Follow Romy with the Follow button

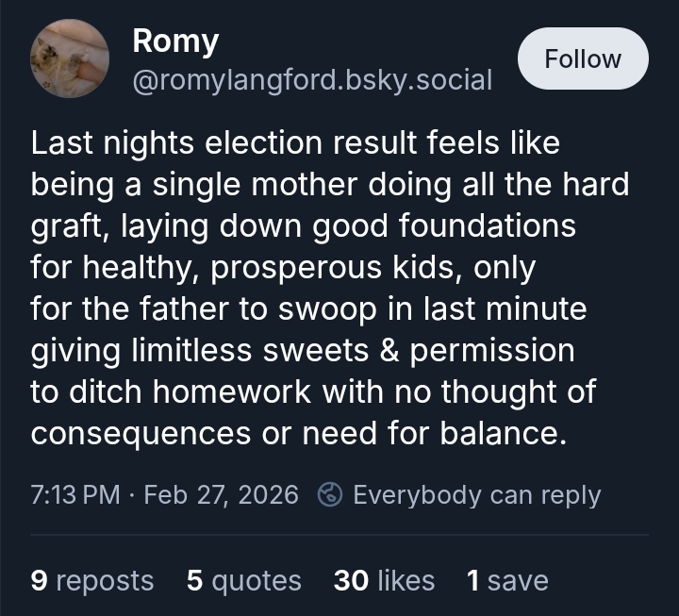click(583, 58)
